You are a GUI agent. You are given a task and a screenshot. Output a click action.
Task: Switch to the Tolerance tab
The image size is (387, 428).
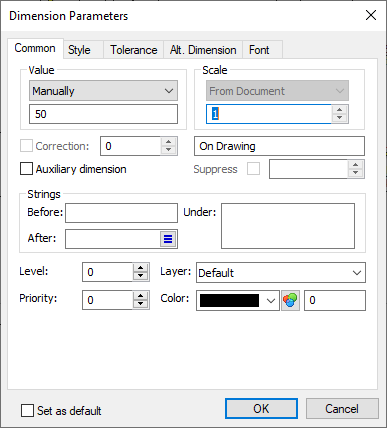coord(133,50)
